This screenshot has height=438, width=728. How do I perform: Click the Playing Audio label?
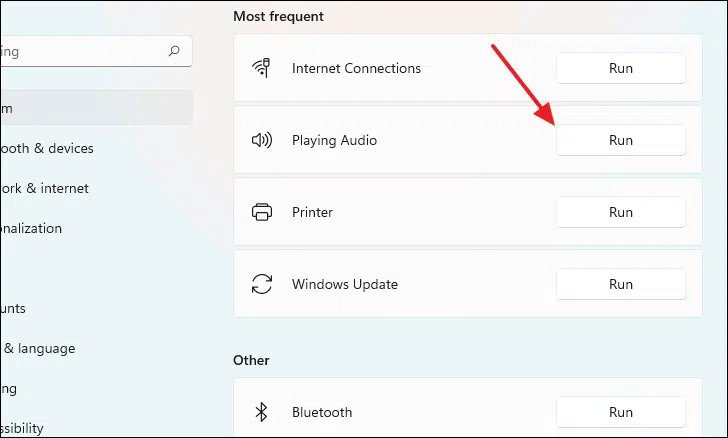(x=334, y=140)
